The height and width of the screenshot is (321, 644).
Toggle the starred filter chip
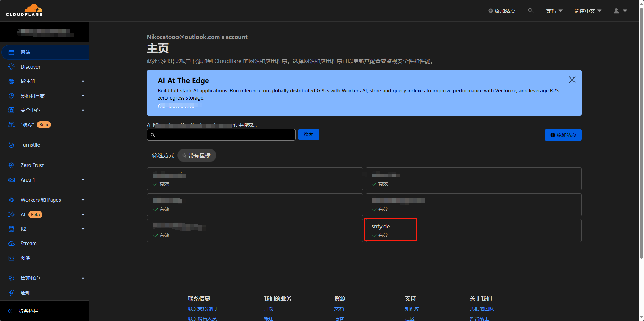(x=196, y=156)
